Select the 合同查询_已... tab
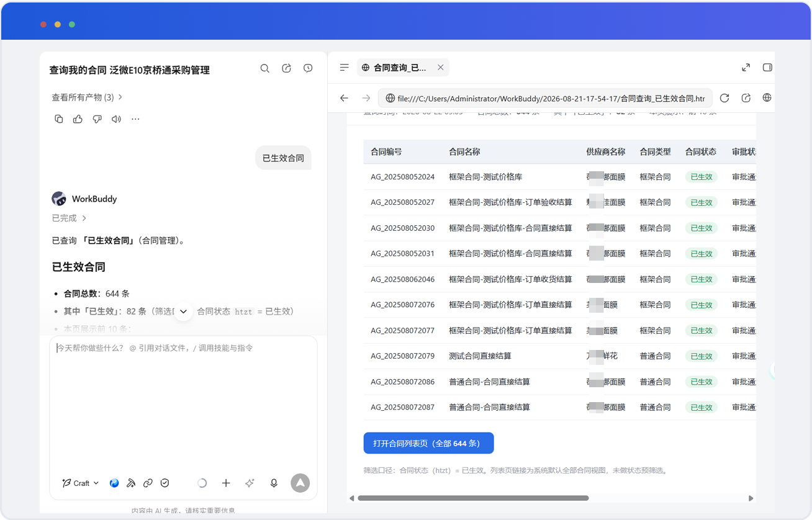Screen dimensions: 812x520 [x=402, y=68]
